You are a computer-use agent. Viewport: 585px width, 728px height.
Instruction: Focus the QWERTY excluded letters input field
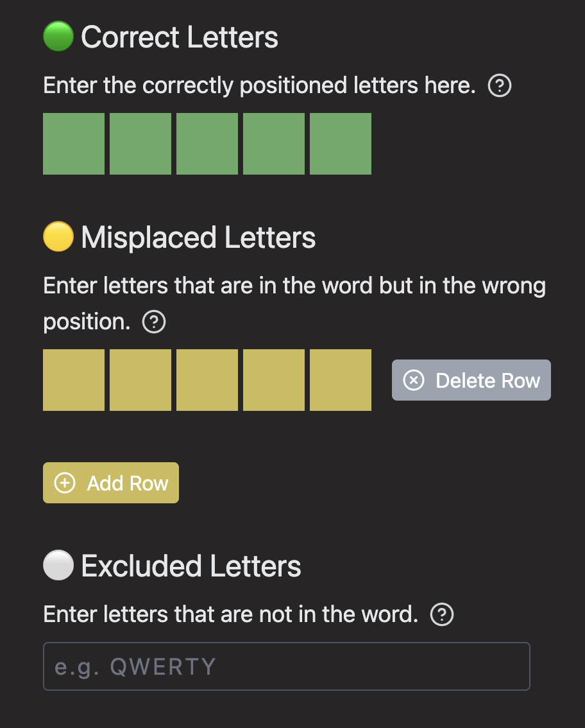(x=286, y=666)
